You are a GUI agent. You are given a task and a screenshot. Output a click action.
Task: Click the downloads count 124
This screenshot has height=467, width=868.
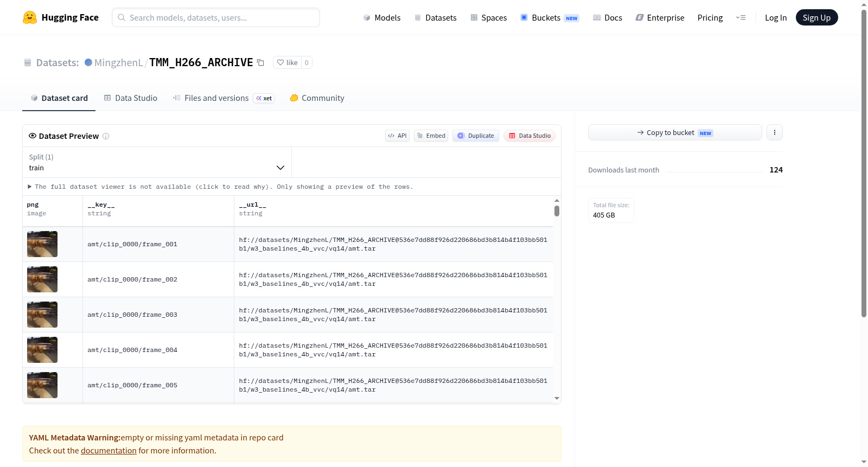[x=776, y=170]
